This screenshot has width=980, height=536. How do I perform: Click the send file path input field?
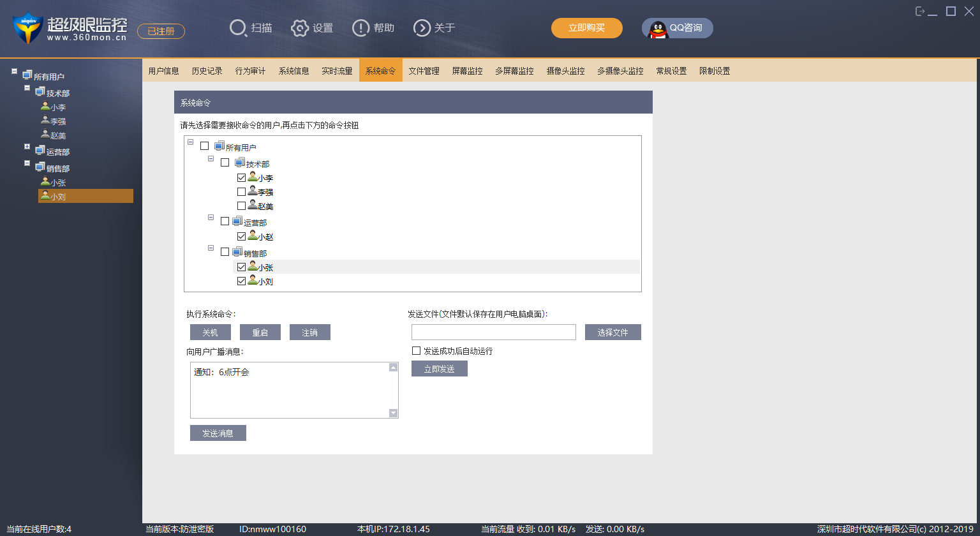coord(493,332)
